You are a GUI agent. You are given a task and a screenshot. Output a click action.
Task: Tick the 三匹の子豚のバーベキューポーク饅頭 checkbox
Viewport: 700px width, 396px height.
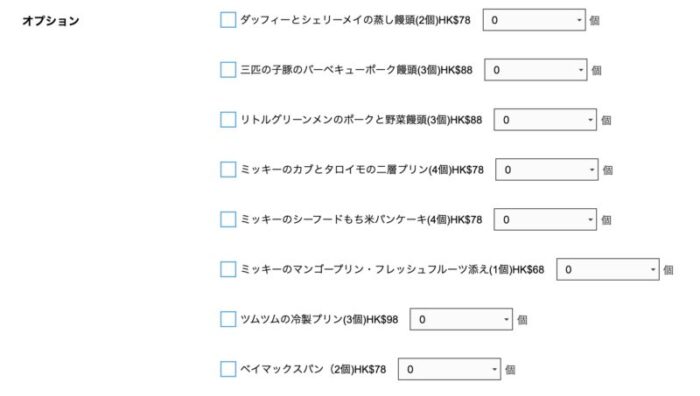click(228, 70)
